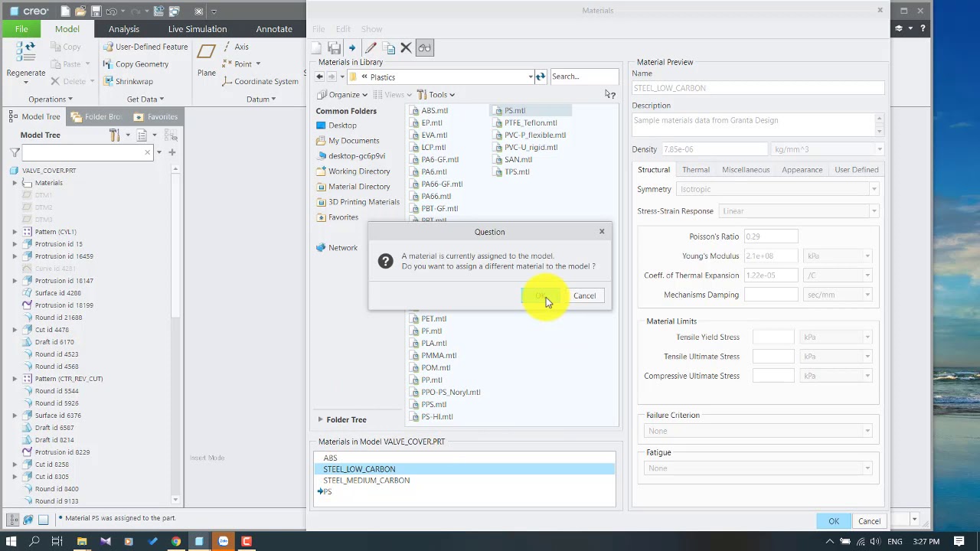Open the Datum group dropdown

point(262,99)
